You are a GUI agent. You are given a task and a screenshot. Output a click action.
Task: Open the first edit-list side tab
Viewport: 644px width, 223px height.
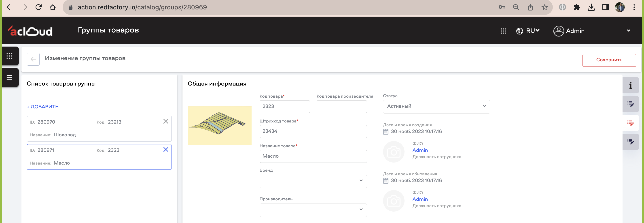(x=630, y=104)
